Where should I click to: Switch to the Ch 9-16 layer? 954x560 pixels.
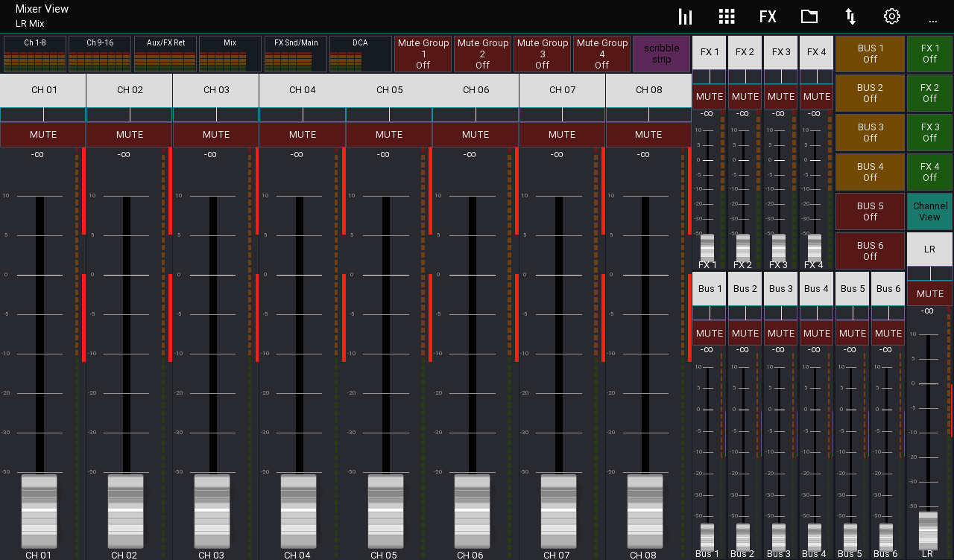pyautogui.click(x=100, y=54)
